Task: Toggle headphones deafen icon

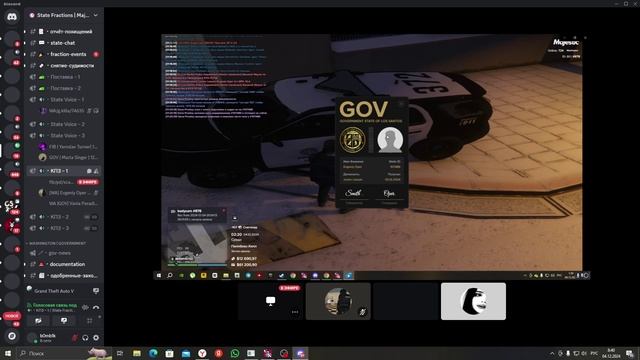Action: click(85, 338)
